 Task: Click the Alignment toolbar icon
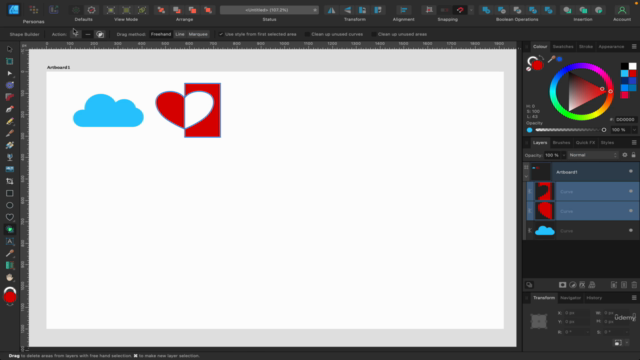point(404,10)
